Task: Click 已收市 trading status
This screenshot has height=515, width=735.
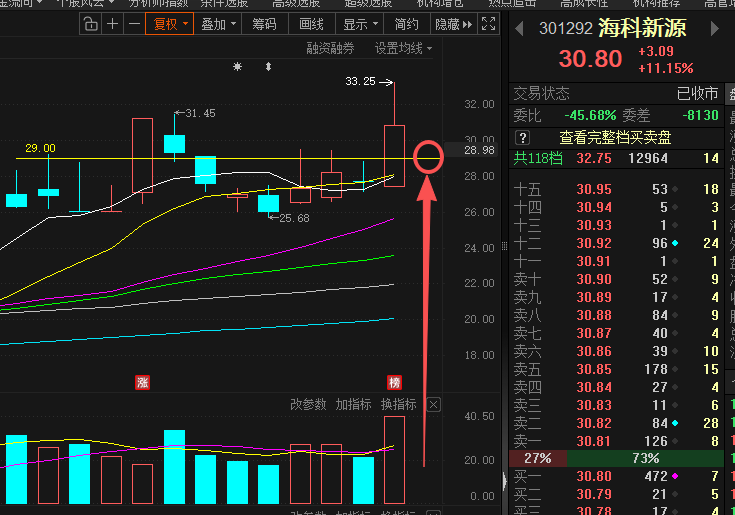Action: (x=698, y=94)
